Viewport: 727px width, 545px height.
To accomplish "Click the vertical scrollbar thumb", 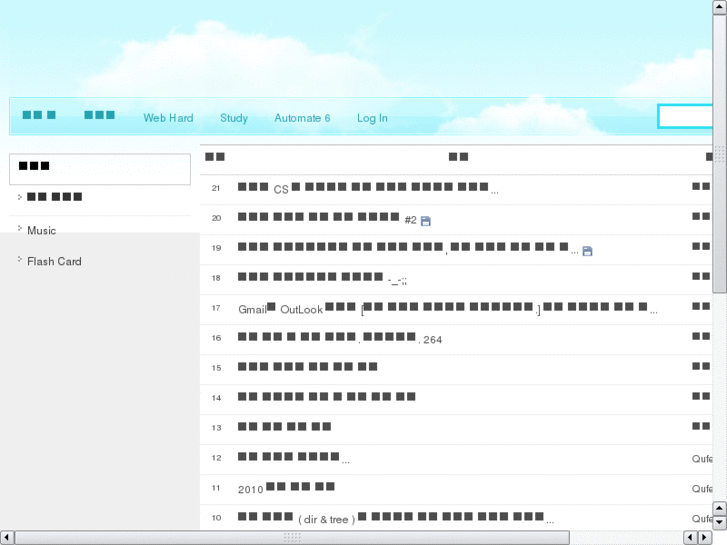I will point(720,154).
